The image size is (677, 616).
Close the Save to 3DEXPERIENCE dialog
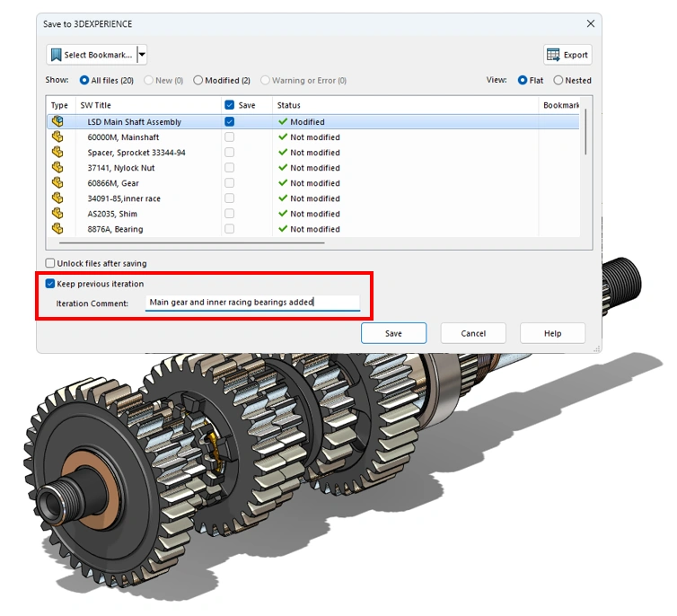[x=591, y=23]
